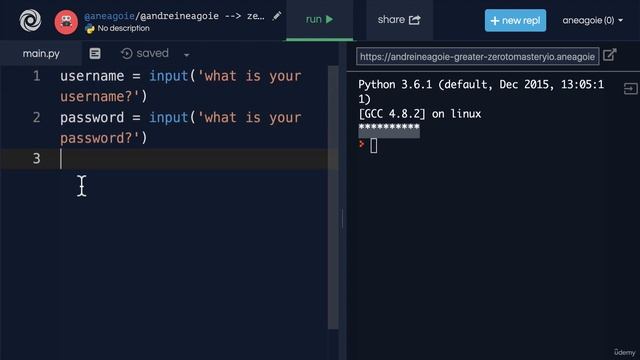Open the red user avatar icon

coord(66,22)
